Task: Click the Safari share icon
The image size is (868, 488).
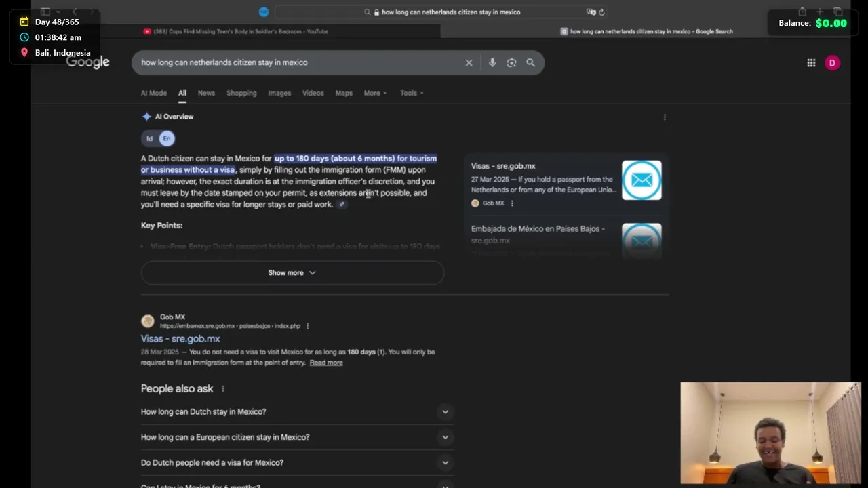Action: [x=802, y=12]
